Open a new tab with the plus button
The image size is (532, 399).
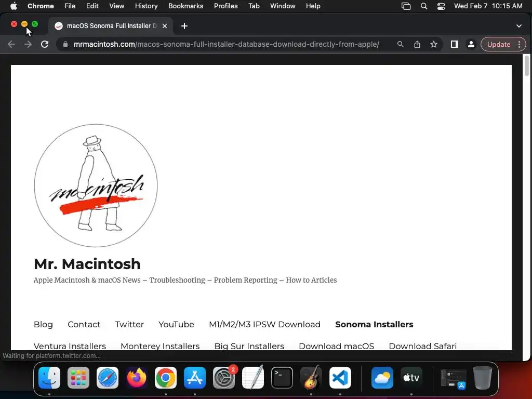(184, 26)
